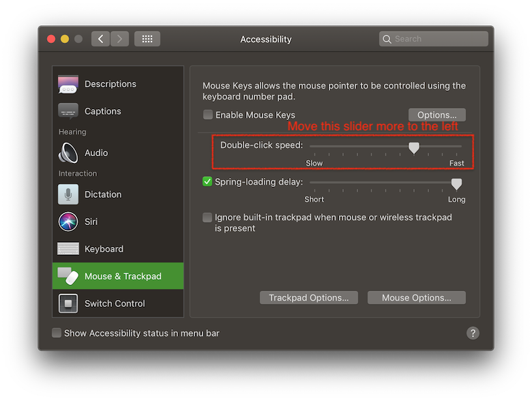Show all preferences via grid button
This screenshot has width=532, height=401.
tap(147, 39)
